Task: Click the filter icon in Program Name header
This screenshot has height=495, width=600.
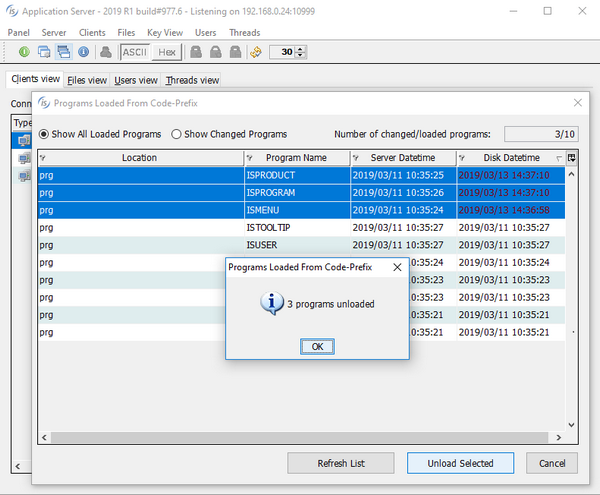Action: (x=250, y=158)
